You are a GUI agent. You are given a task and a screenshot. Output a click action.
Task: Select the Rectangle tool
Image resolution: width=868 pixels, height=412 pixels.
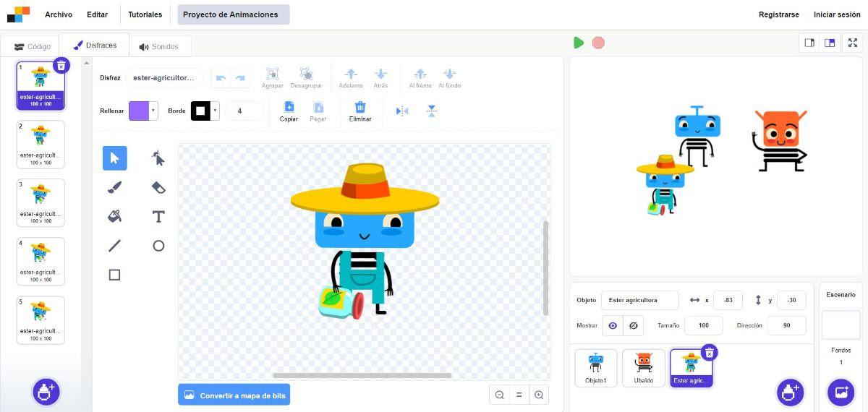point(114,275)
